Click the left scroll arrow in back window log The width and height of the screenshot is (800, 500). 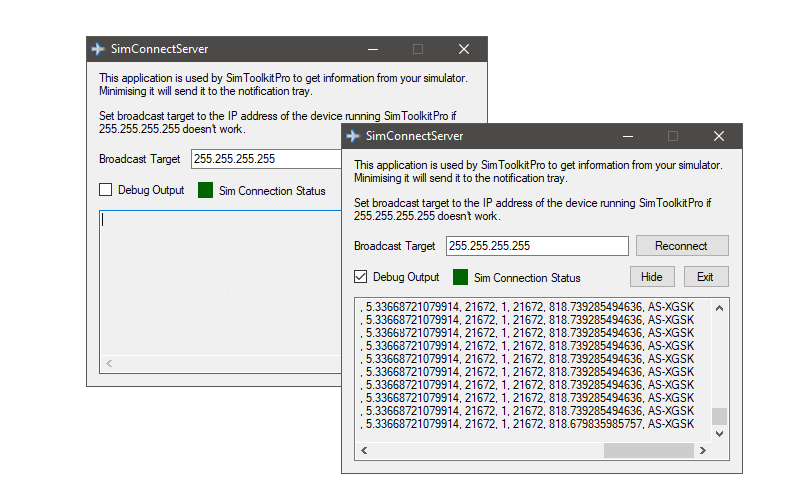coord(109,363)
